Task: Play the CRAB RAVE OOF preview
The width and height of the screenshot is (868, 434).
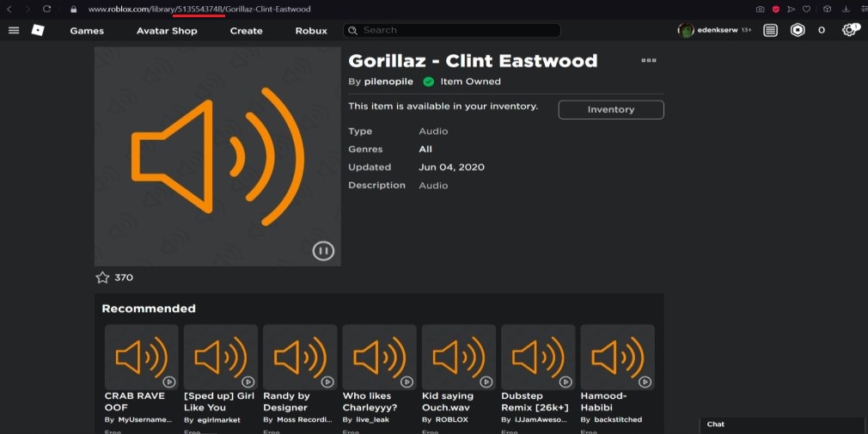Action: (x=169, y=382)
